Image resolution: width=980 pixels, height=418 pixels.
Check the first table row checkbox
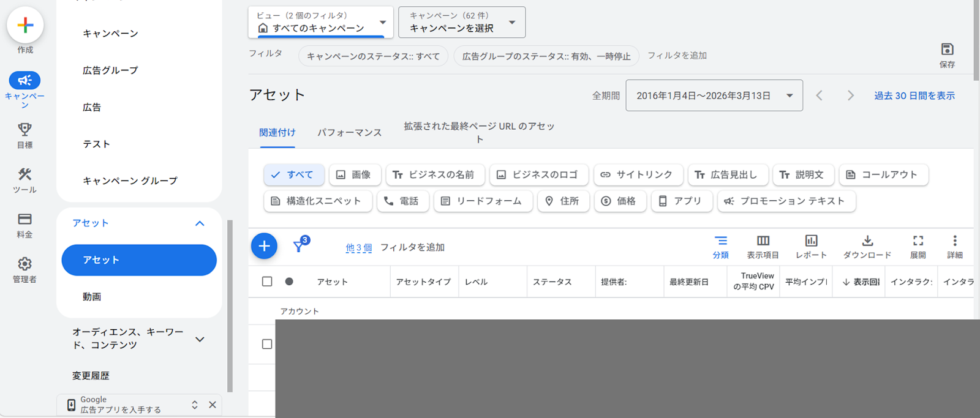(267, 344)
